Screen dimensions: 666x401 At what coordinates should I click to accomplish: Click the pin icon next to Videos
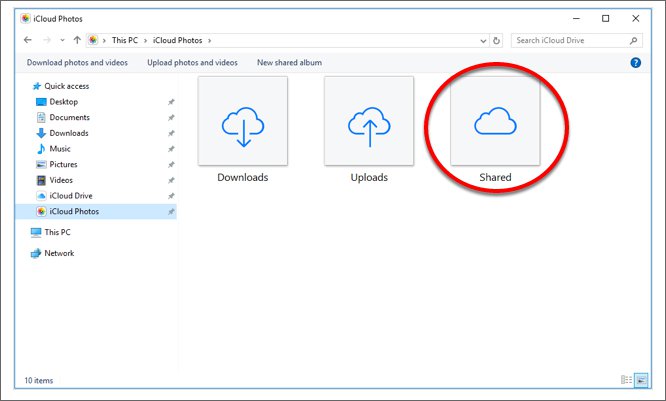click(x=171, y=181)
